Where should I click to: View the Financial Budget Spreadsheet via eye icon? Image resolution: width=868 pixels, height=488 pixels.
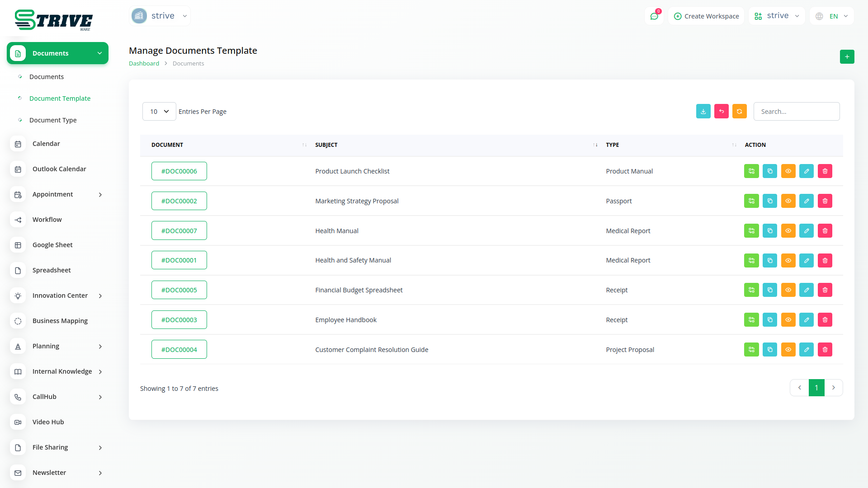pos(788,290)
